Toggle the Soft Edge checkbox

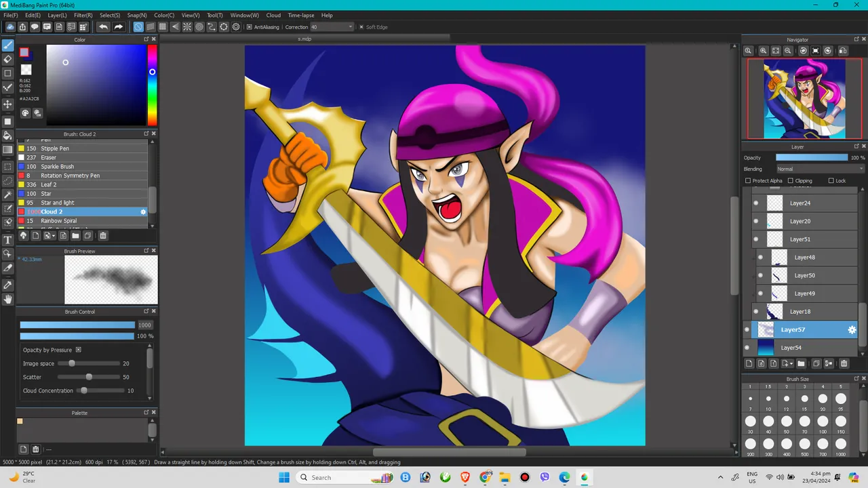pyautogui.click(x=361, y=27)
